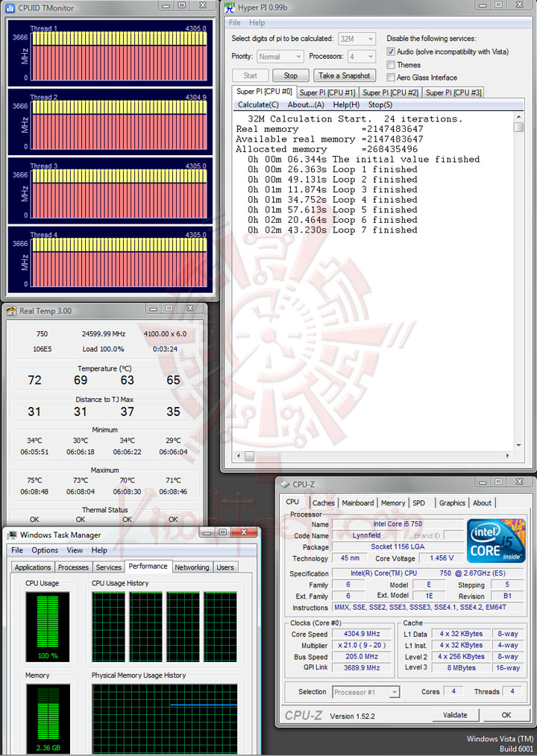Open the Priority Normal dropdown
Image resolution: width=537 pixels, height=756 pixels.
280,57
